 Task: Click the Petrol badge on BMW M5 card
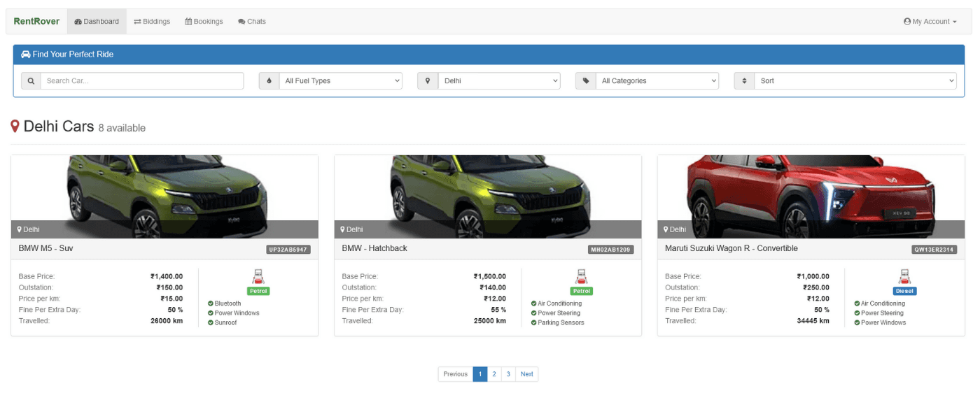pyautogui.click(x=258, y=291)
